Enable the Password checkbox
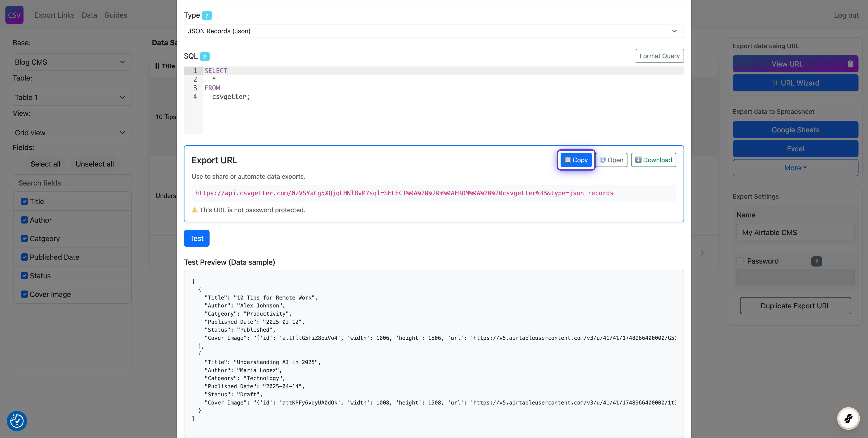The width and height of the screenshot is (868, 438). coord(740,261)
